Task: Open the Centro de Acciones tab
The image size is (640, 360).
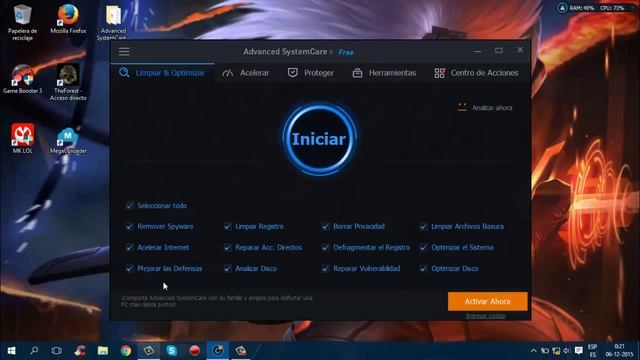Action: [476, 73]
